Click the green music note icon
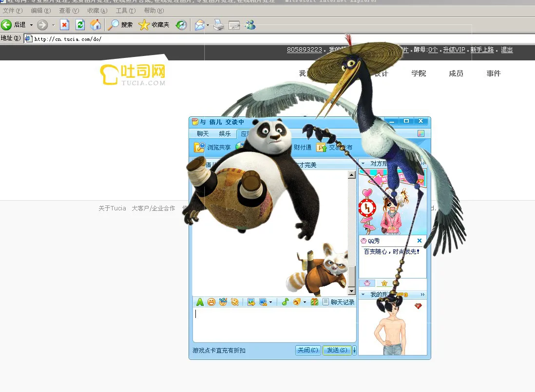The width and height of the screenshot is (535, 392). pos(286,302)
